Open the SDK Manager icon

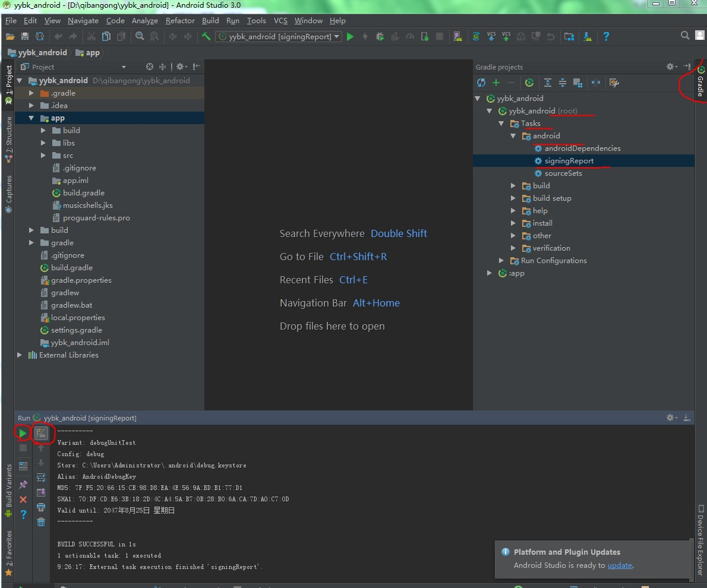(588, 36)
